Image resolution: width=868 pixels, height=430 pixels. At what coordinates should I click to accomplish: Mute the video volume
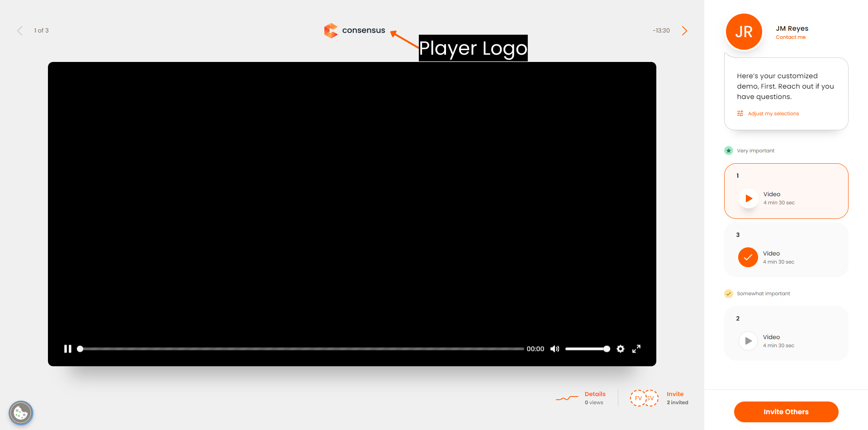[555, 349]
